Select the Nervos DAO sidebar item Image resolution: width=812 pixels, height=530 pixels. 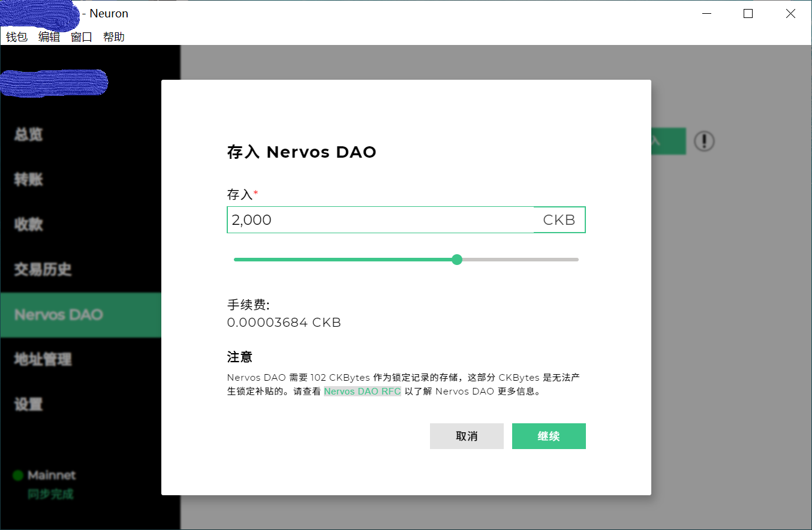(x=59, y=315)
